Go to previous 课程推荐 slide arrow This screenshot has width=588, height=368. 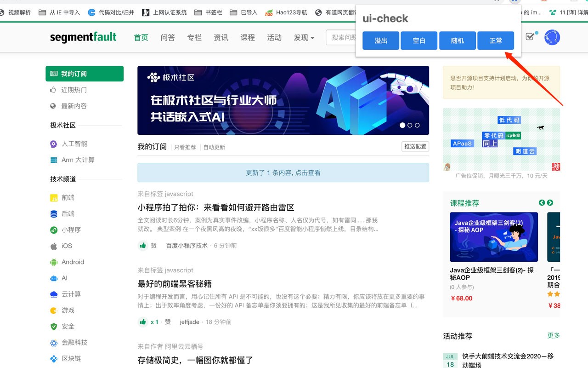pyautogui.click(x=542, y=203)
